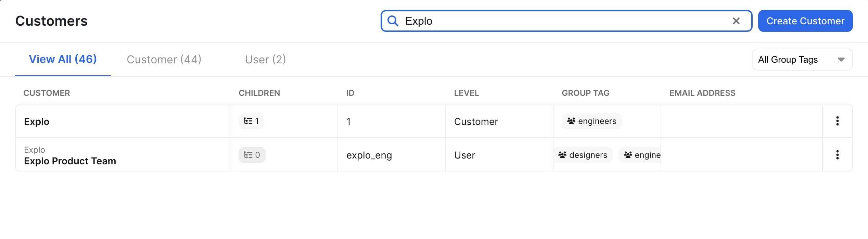Click the GROUP TAG column header

[585, 93]
